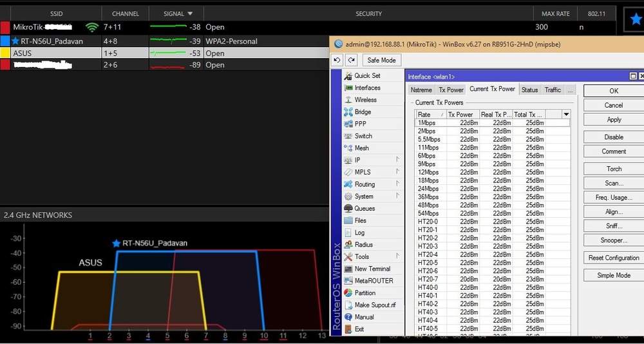This screenshot has height=344, width=644.
Task: Open Switch menu icon
Action: (348, 136)
